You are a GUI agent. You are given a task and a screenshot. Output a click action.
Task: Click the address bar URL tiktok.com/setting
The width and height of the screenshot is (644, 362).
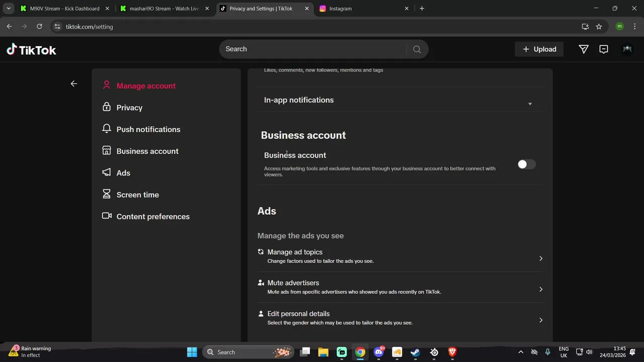(x=90, y=27)
